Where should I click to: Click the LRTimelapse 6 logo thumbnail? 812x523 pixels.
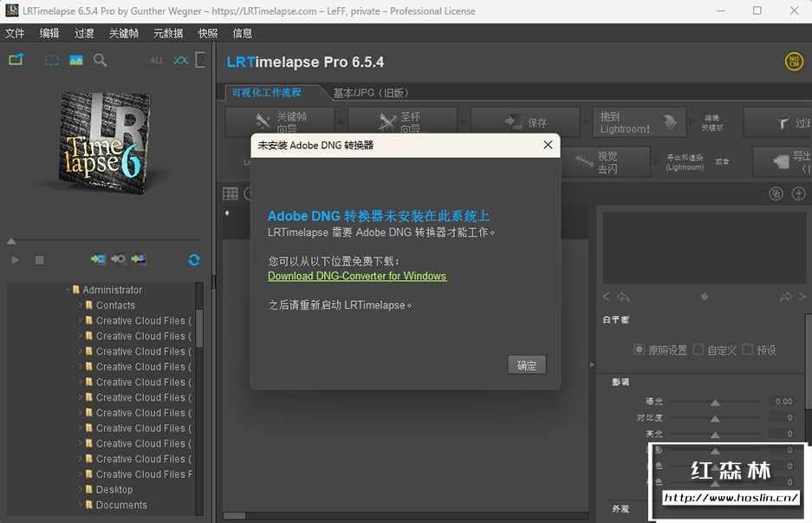[105, 142]
